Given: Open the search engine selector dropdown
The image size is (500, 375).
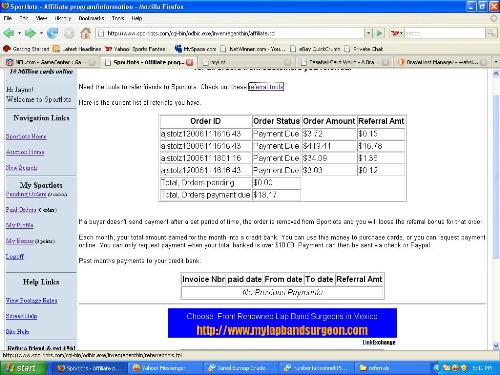Looking at the screenshot, I should tap(397, 33).
